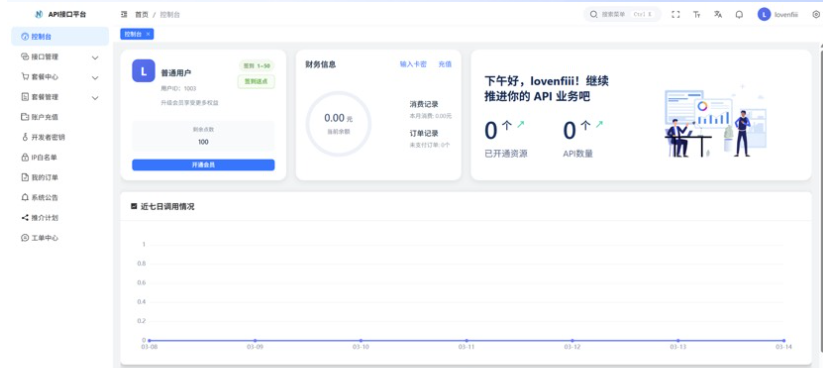Click the share icon for 推介计划
The image size is (823, 368).
point(25,218)
